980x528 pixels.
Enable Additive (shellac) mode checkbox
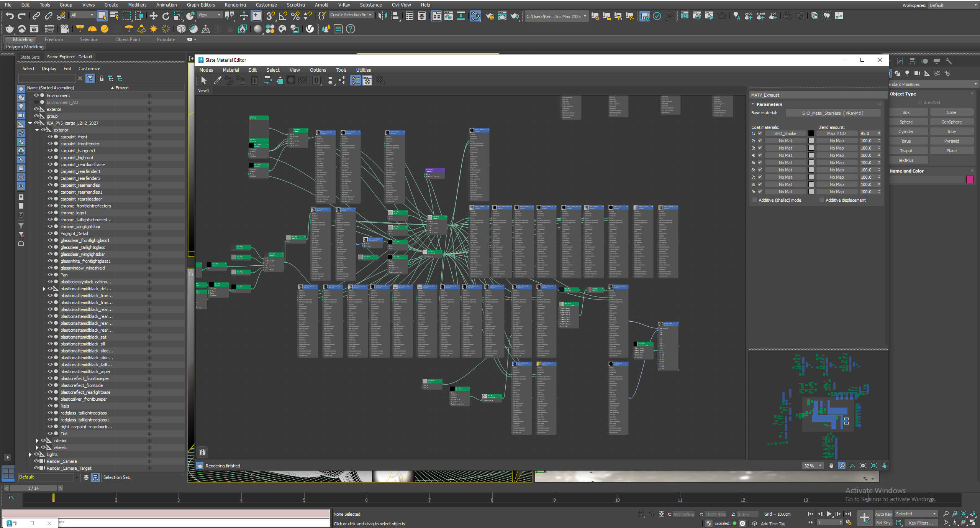tap(755, 200)
